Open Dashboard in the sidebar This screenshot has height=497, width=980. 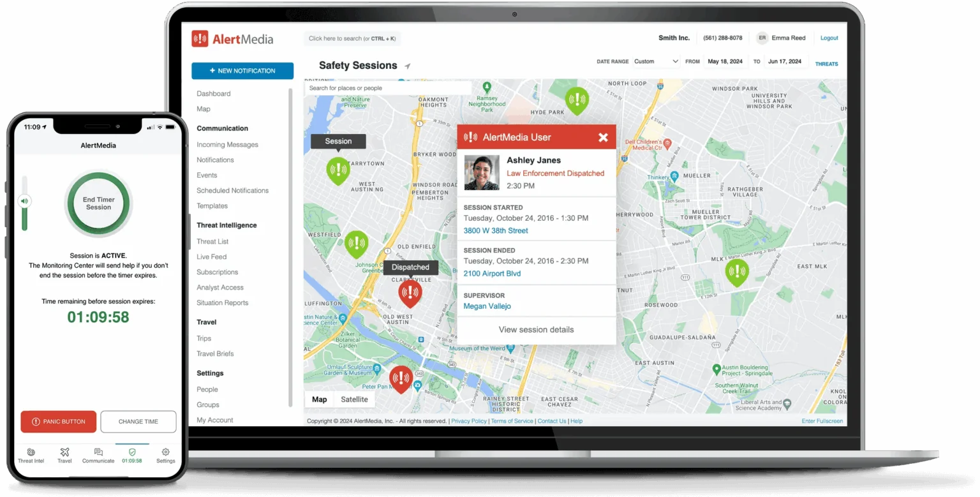(214, 94)
